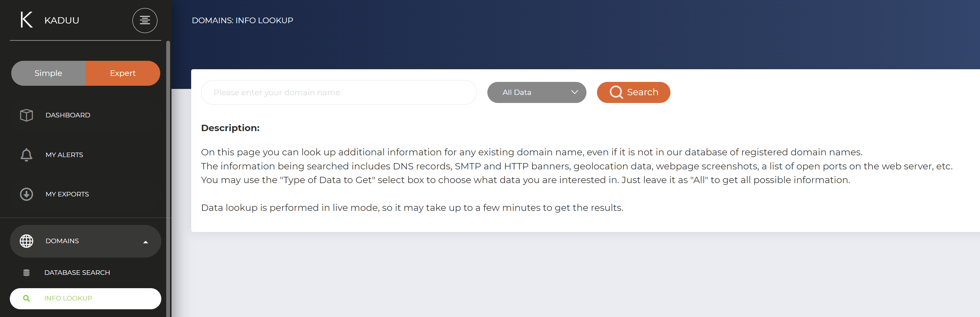This screenshot has width=980, height=317.
Task: Open the Dashboard cube icon
Action: point(27,115)
